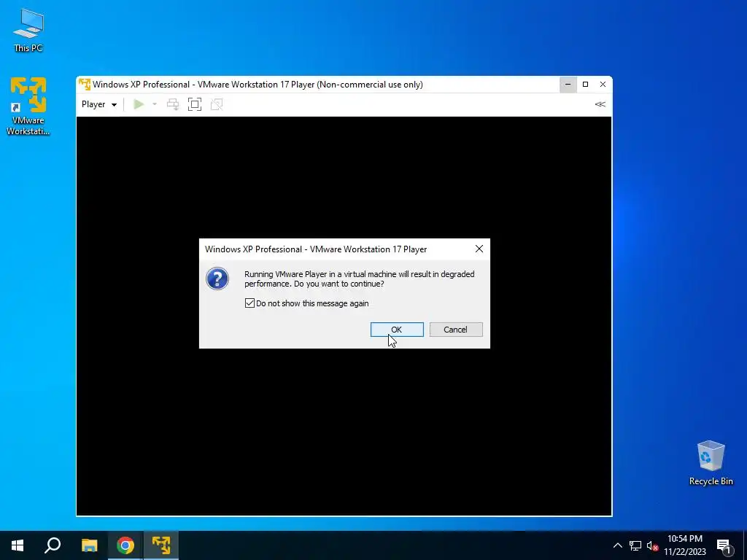Click the dialog title Windows XP Professional

tap(316, 249)
